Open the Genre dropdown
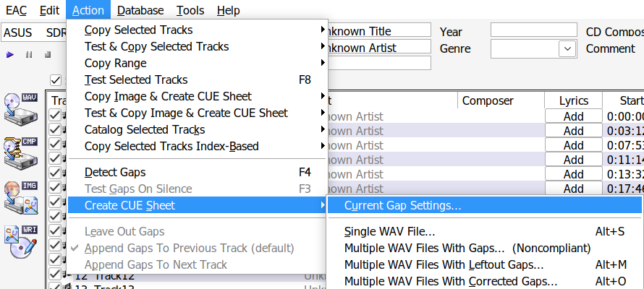This screenshot has width=644, height=289. [566, 48]
